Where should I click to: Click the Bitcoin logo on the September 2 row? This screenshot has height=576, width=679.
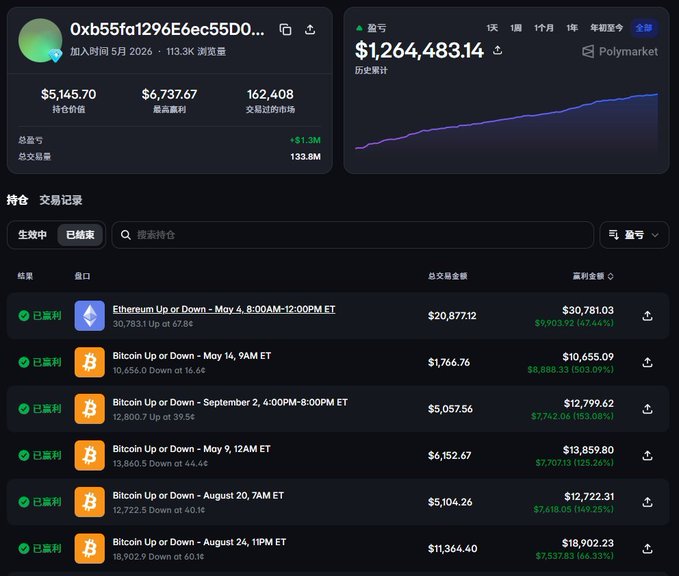(90, 409)
